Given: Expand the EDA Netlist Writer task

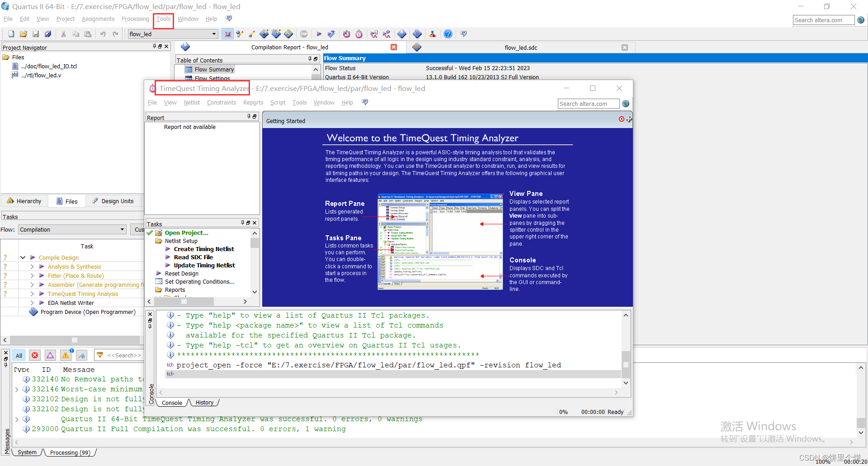Looking at the screenshot, I should click(32, 303).
